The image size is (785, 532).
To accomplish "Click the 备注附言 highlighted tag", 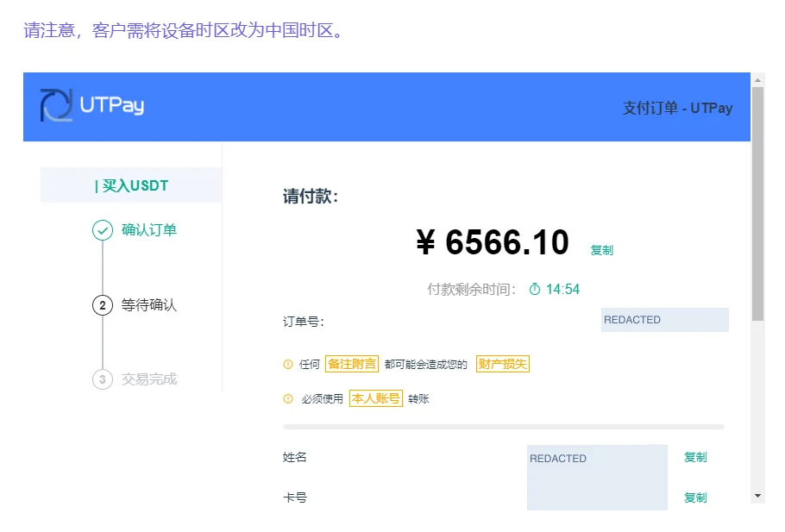I will (x=352, y=364).
